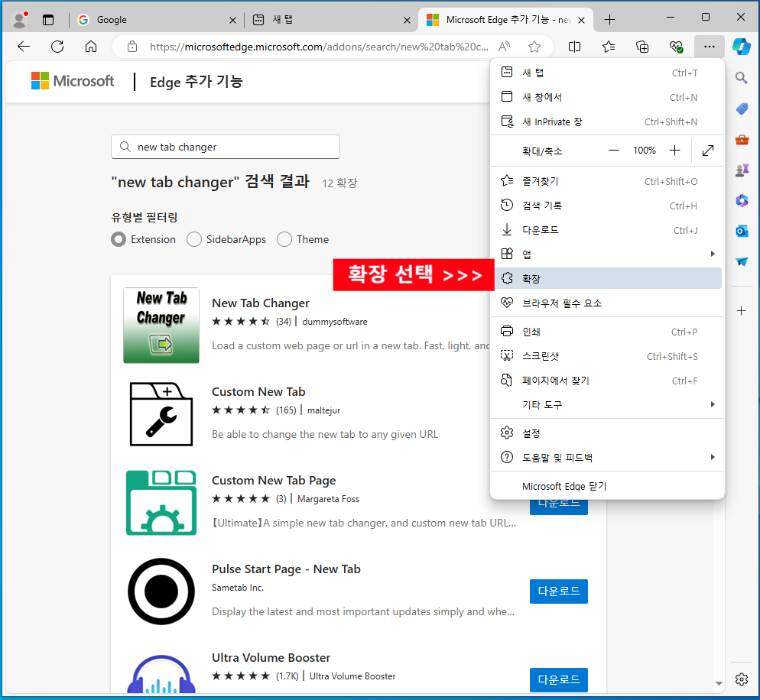Open 브라우저 필수 요소 menu entry

click(608, 303)
